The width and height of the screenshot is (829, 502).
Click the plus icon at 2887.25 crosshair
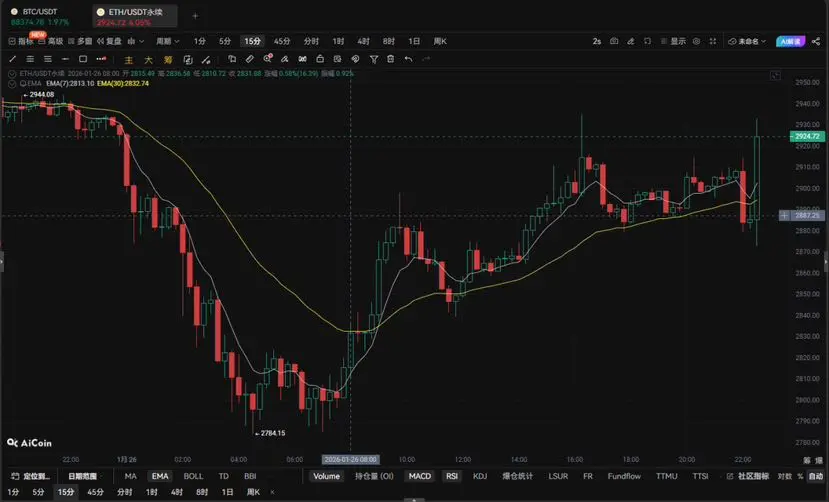point(784,216)
